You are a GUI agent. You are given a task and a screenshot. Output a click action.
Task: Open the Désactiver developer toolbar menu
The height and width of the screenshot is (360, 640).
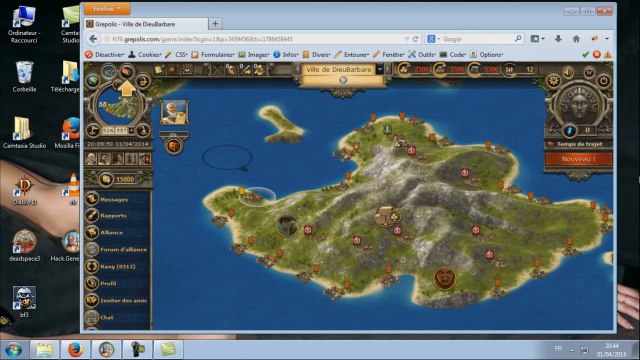tap(105, 54)
